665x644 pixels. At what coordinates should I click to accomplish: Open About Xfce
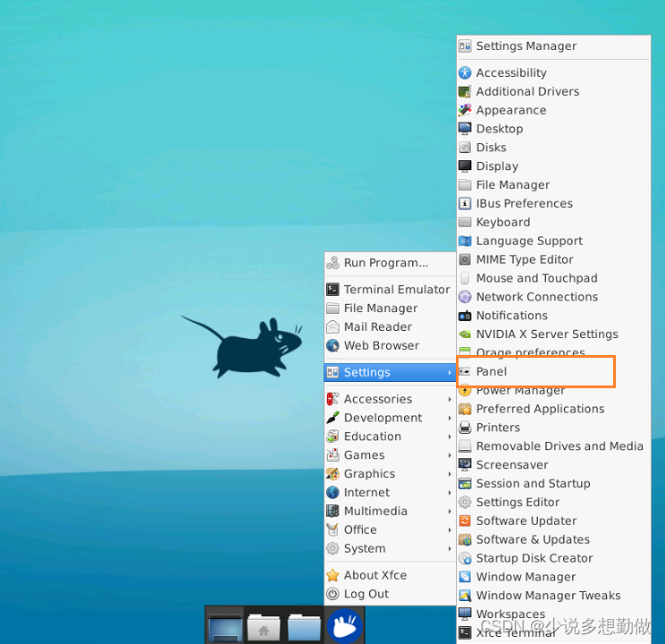click(390, 575)
